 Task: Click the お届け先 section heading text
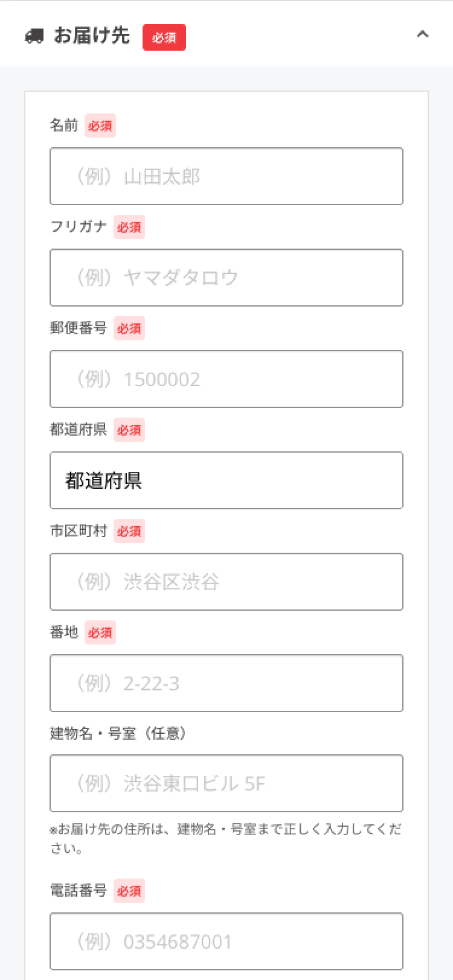tap(92, 36)
